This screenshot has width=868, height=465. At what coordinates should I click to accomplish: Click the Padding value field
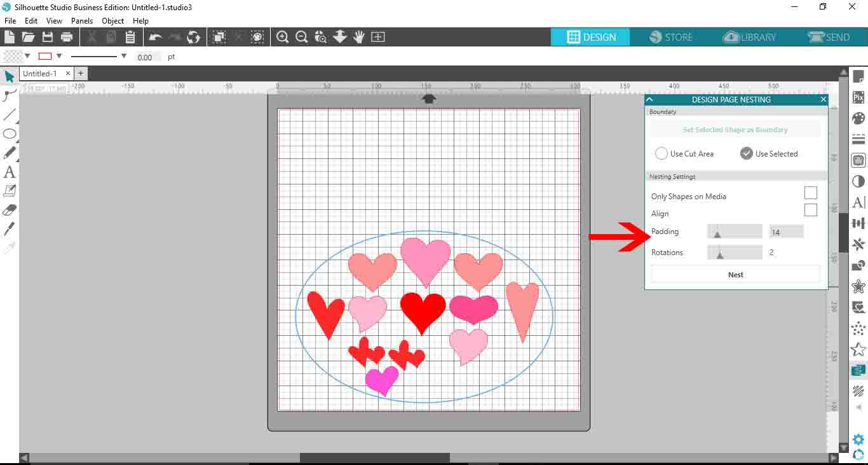coord(786,232)
